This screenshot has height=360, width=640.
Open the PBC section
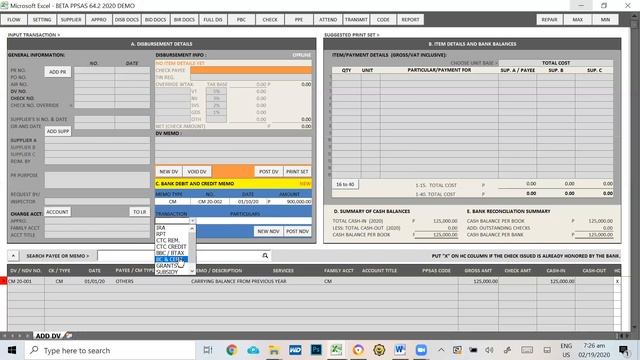(x=241, y=20)
